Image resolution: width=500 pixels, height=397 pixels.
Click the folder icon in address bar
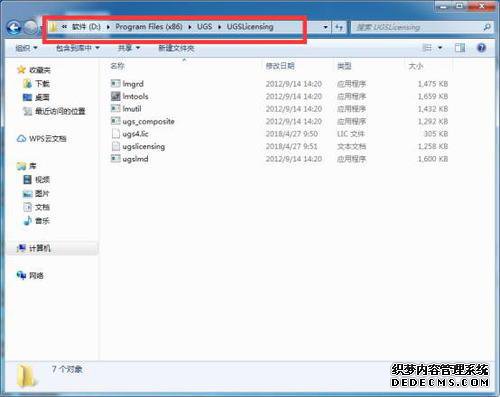click(x=53, y=27)
